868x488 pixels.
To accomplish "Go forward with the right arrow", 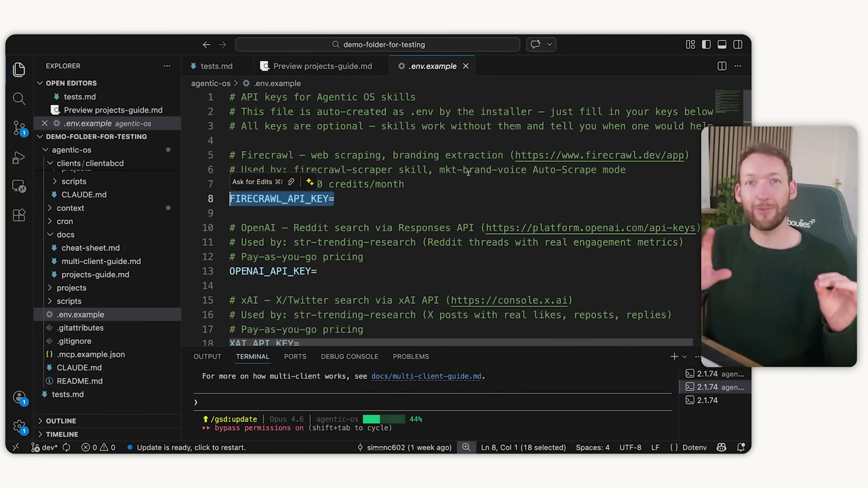I will tap(222, 44).
